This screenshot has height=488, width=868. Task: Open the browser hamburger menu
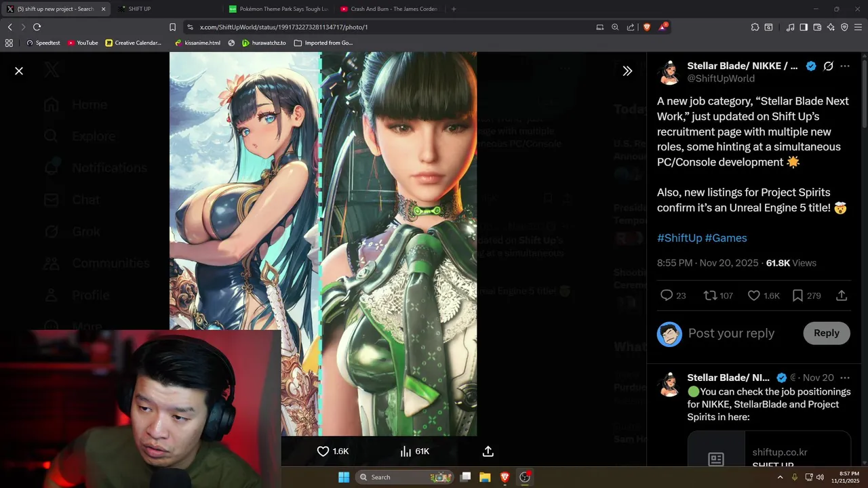click(x=859, y=27)
